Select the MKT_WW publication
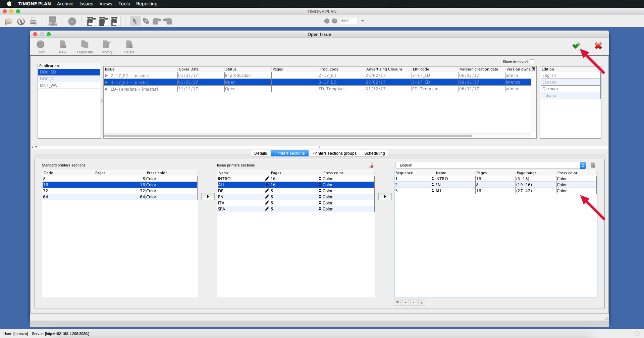The height and width of the screenshot is (338, 644). pos(69,86)
